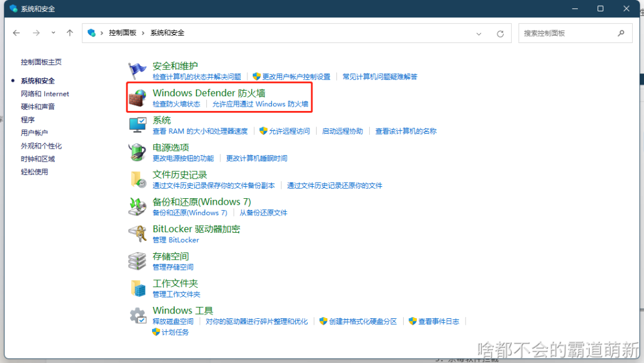Click the Windows Tools gear icon
Screen dimensions: 644x363
[138, 316]
